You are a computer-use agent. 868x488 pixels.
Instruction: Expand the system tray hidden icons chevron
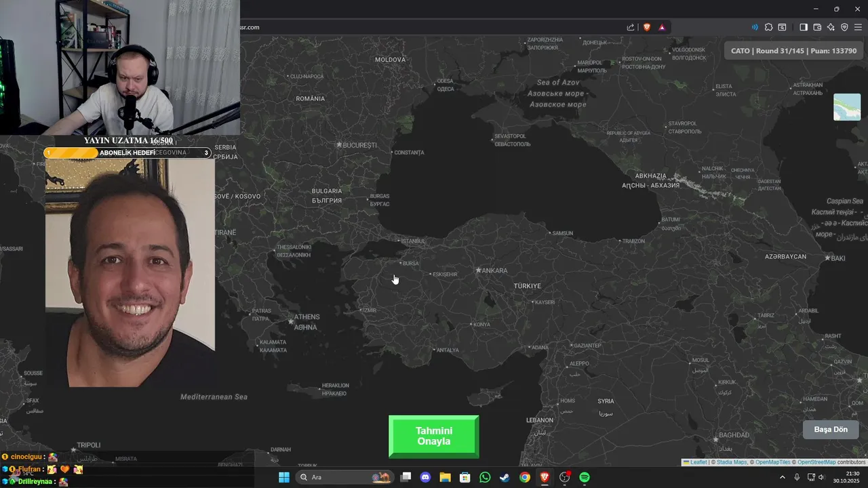click(x=782, y=477)
